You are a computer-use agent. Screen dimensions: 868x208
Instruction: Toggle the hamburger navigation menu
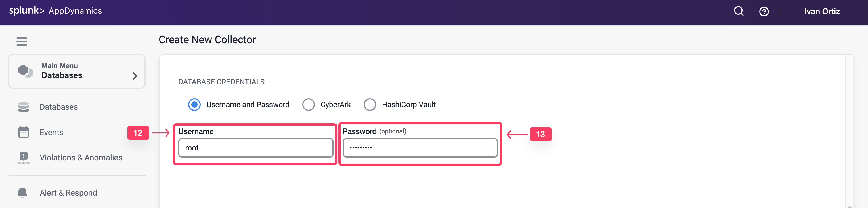22,41
